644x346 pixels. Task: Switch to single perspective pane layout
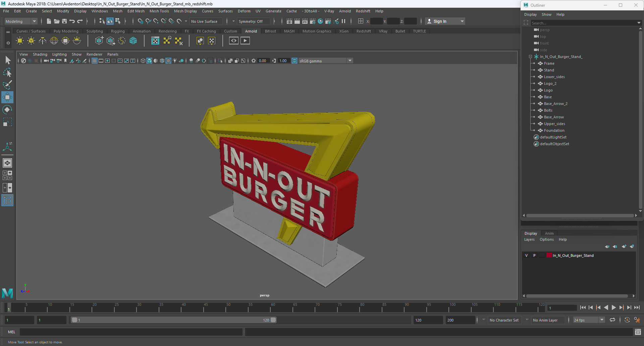coord(7,163)
